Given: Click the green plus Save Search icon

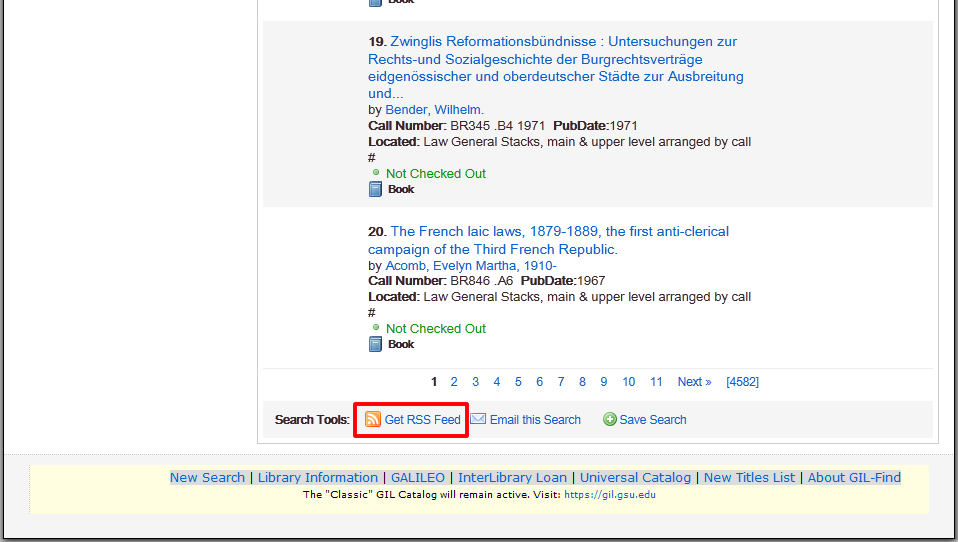Looking at the screenshot, I should (610, 419).
